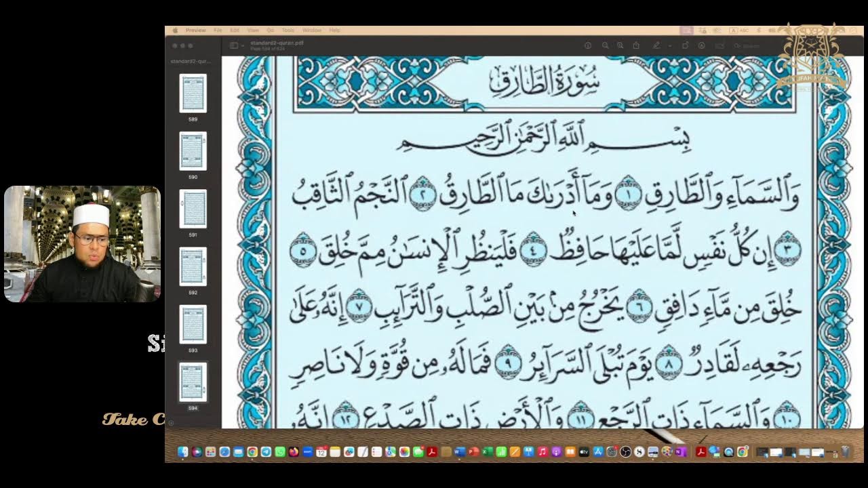Click the Search field in Preview toolbar
The height and width of the screenshot is (488, 868).
pyautogui.click(x=749, y=45)
